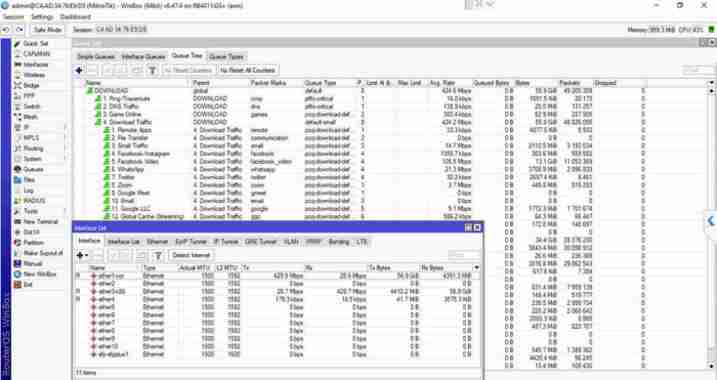
Task: Click the Redo arrow icon
Action: tap(19, 29)
